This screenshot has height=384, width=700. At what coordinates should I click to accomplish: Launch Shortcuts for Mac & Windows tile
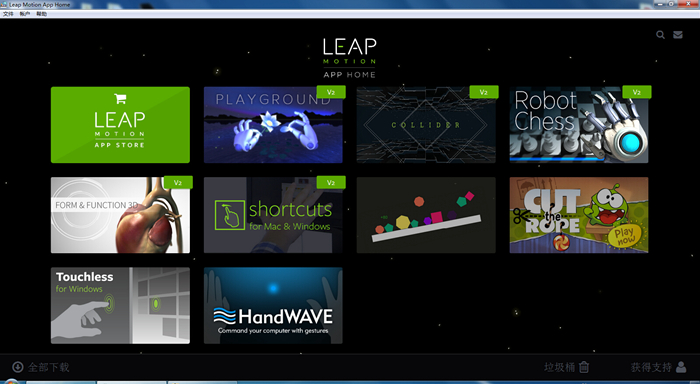click(x=273, y=215)
